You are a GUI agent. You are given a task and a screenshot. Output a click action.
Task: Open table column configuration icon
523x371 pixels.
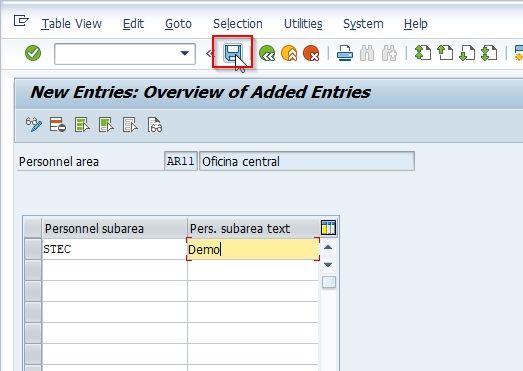[328, 228]
